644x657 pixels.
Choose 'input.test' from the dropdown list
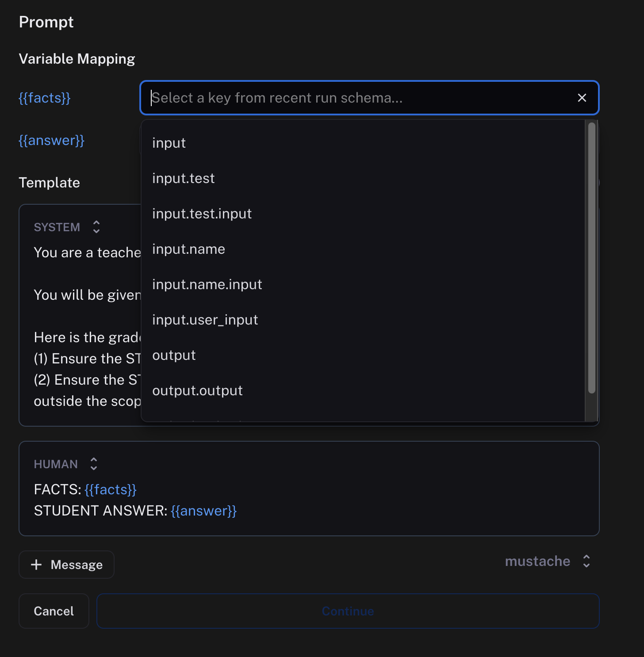(183, 178)
